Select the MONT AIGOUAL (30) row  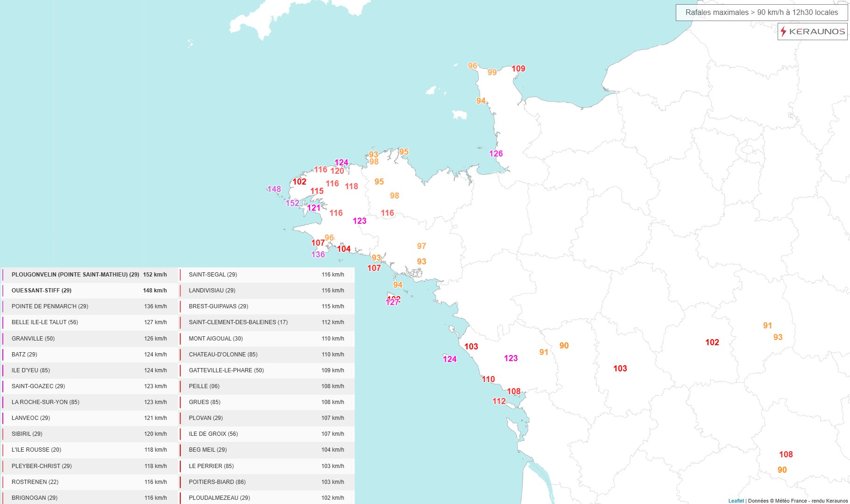[x=266, y=339]
